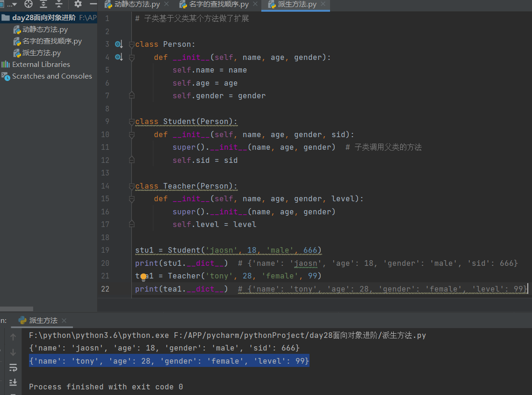Click jaosn dict output line in console
Image resolution: width=532 pixels, height=395 pixels.
click(x=164, y=348)
